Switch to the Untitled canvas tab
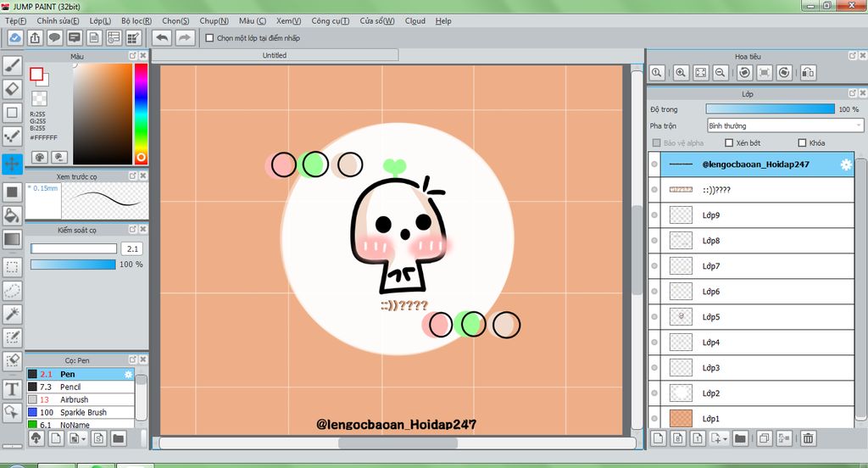The image size is (868, 468). 275,55
